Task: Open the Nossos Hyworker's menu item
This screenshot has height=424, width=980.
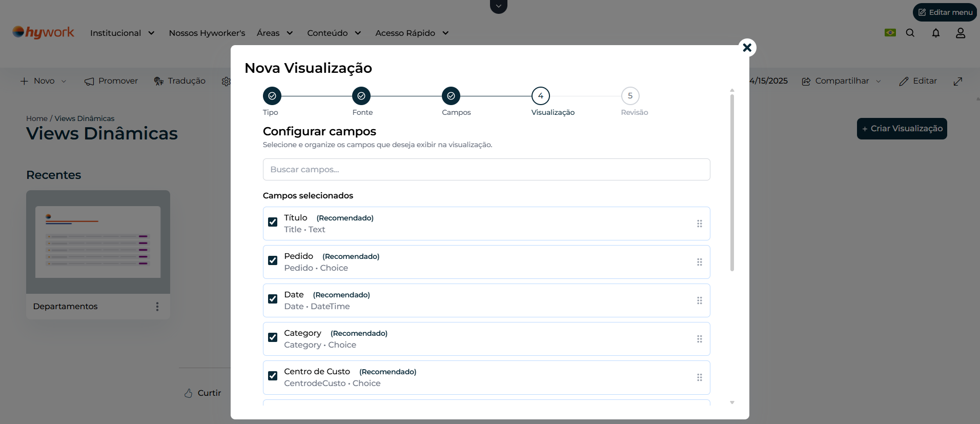Action: 207,33
